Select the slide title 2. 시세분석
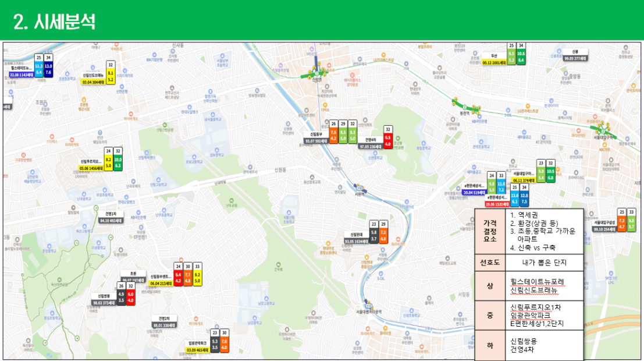 click(x=54, y=22)
